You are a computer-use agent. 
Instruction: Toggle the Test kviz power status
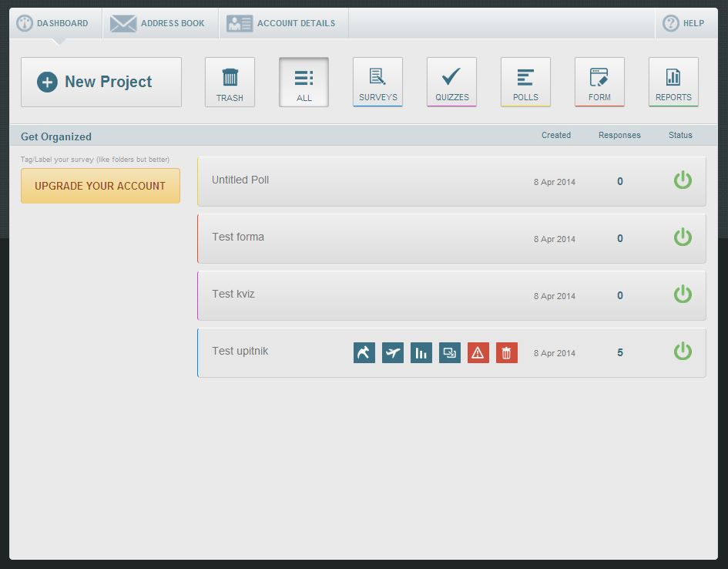pyautogui.click(x=683, y=295)
